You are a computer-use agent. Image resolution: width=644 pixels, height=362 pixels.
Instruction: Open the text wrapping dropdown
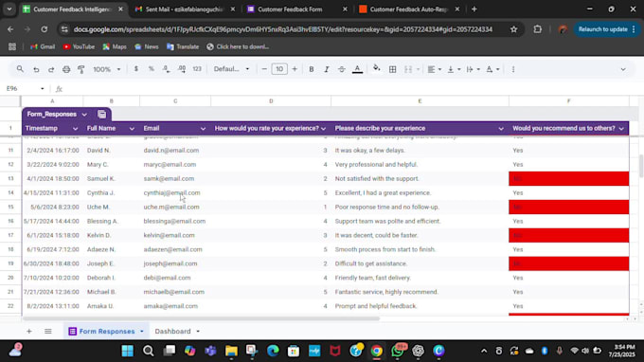[x=473, y=69]
